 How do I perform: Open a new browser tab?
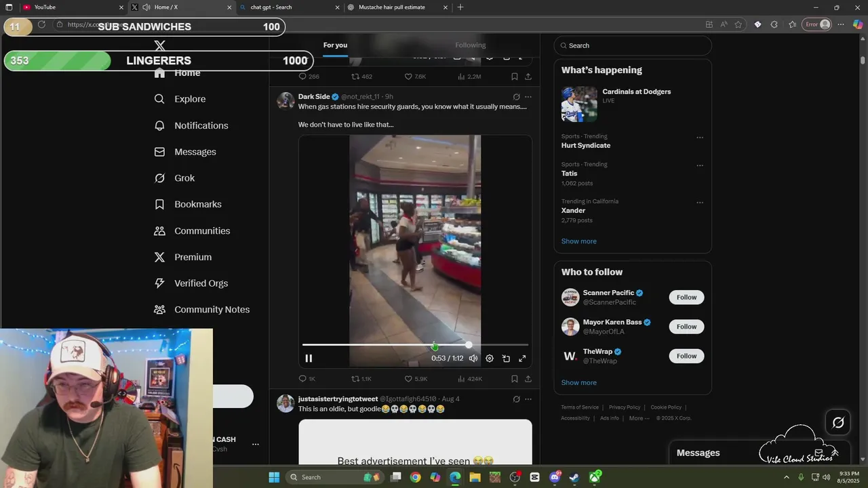[x=460, y=7]
